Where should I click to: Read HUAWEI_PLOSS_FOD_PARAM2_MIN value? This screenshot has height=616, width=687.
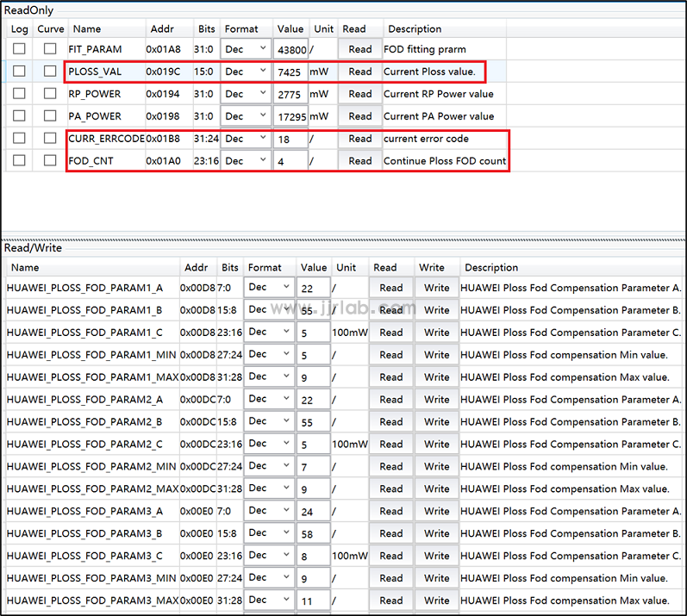click(x=390, y=466)
